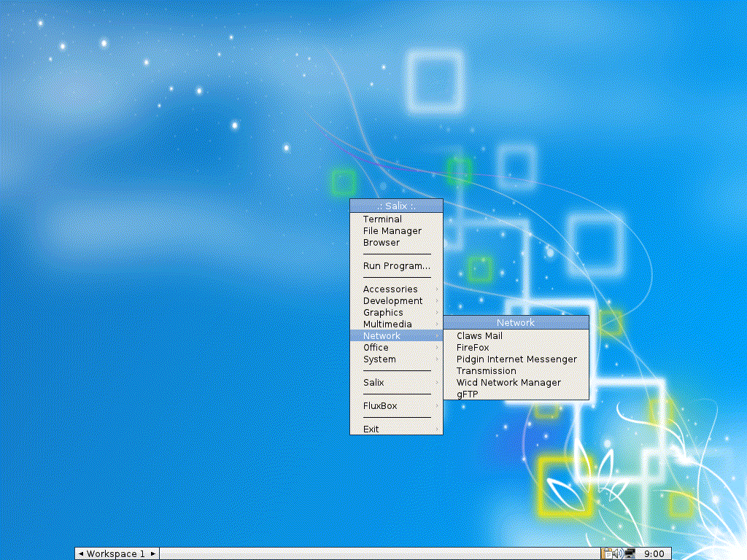Open Pidgin Internet Messenger
This screenshot has width=747, height=560.
coord(516,359)
